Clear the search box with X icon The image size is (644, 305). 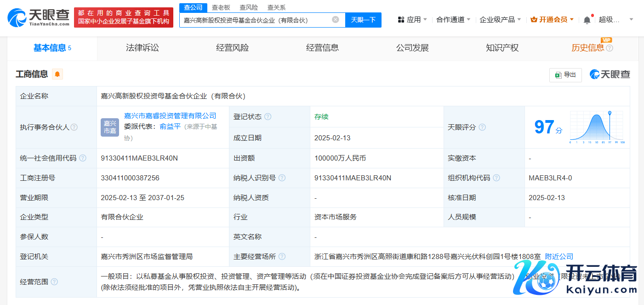336,20
